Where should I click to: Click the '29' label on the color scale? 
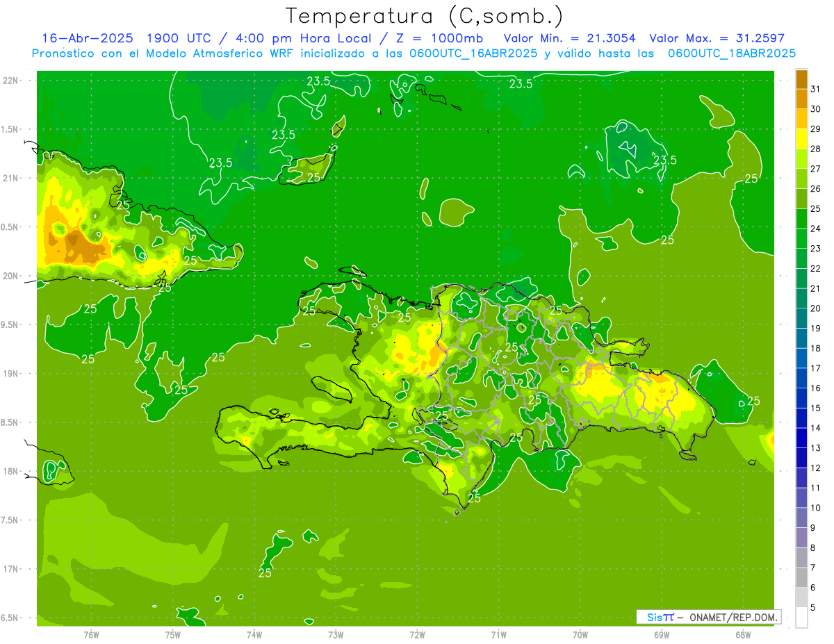click(x=816, y=129)
